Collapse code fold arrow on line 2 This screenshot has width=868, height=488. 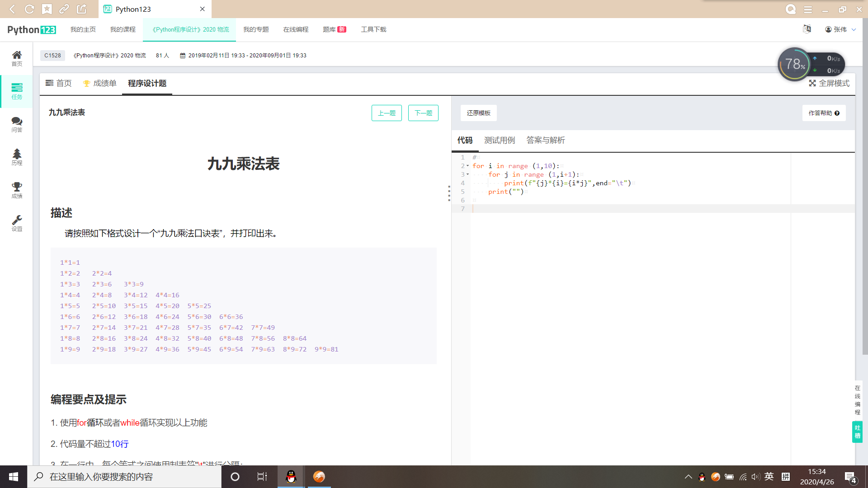[x=468, y=166]
